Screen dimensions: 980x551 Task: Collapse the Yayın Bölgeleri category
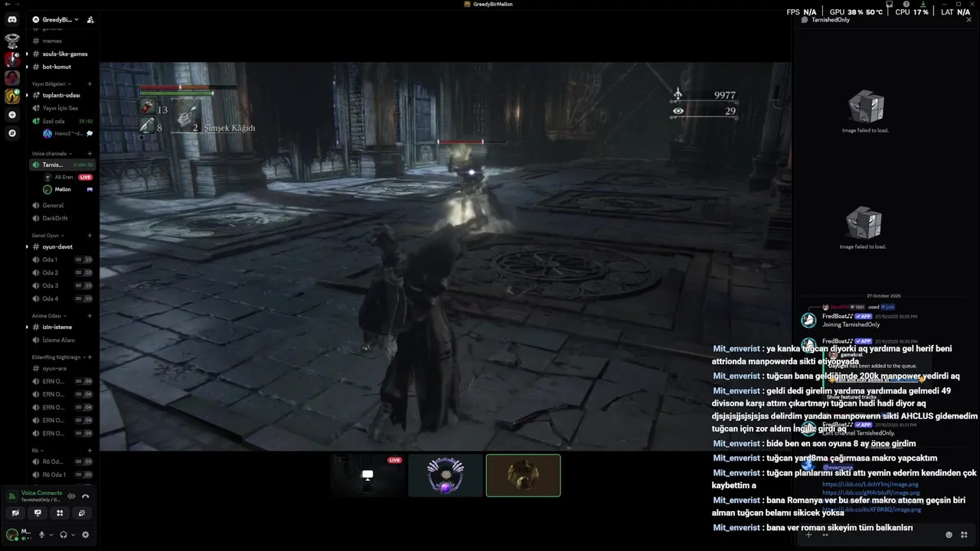[51, 83]
